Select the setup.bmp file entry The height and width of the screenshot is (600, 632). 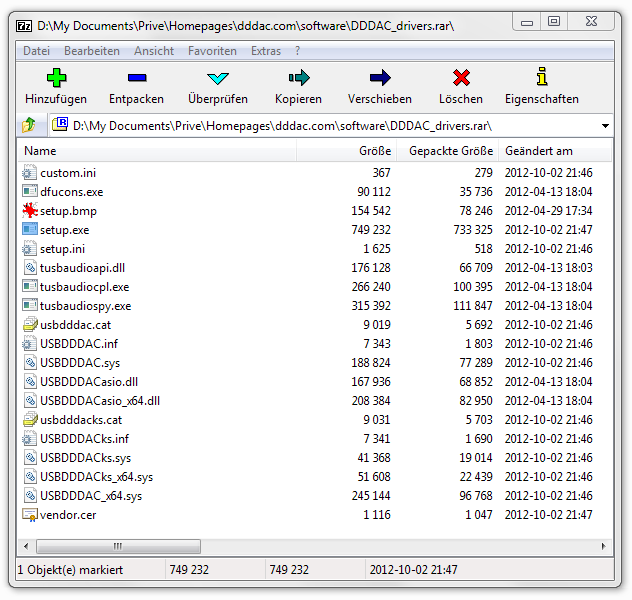[68, 211]
